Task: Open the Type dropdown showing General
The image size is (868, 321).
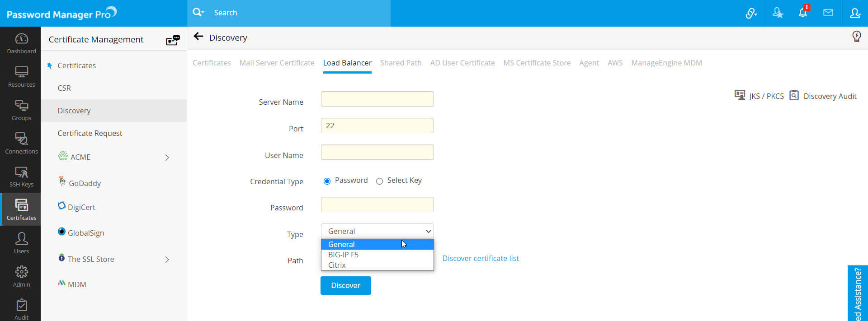Action: point(377,231)
